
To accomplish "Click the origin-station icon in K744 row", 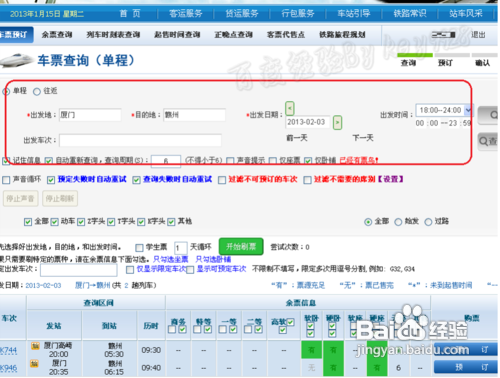I will point(35,346).
